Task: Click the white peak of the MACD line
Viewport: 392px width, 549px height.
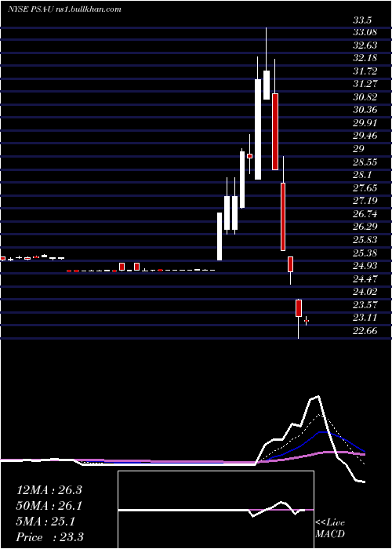Action: point(318,396)
